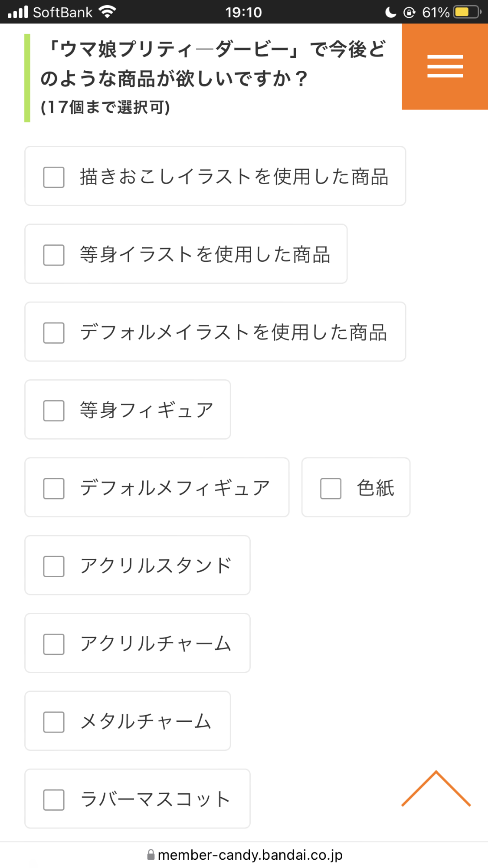The width and height of the screenshot is (488, 868).
Task: Tick the デフォルメイラストを使用した商品 checkbox
Action: click(x=54, y=332)
